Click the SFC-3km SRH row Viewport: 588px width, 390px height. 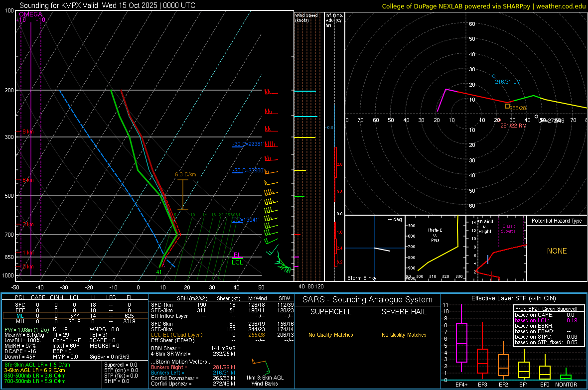[222, 310]
